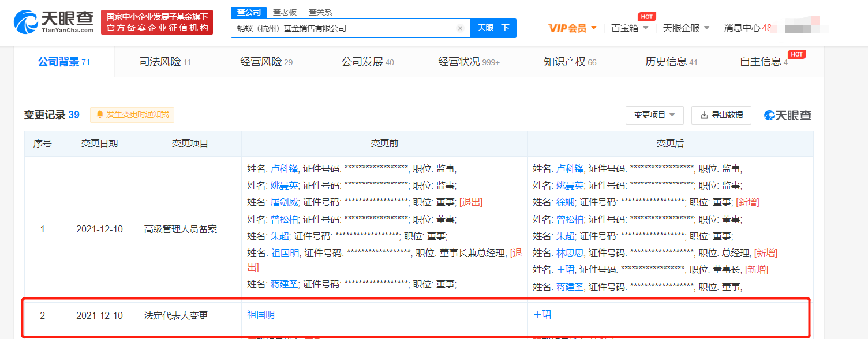Click the export data download icon
This screenshot has width=868, height=339.
pyautogui.click(x=704, y=115)
